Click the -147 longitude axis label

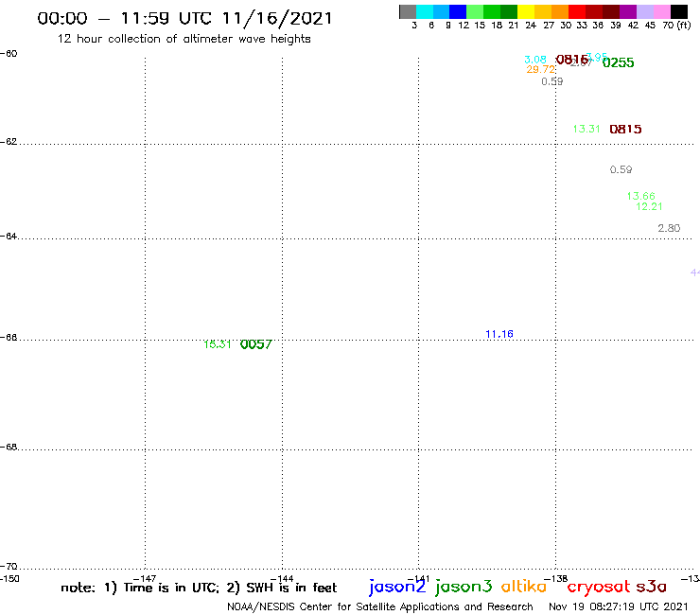pos(145,579)
